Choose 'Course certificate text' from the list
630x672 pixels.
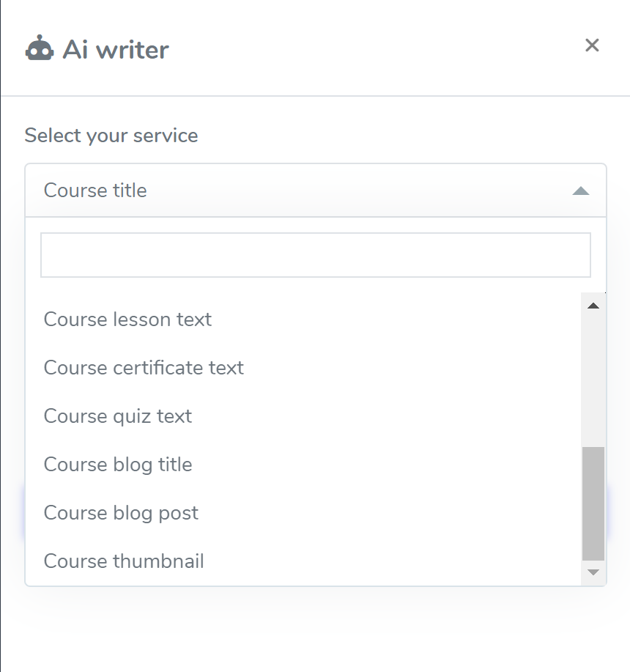coord(144,368)
